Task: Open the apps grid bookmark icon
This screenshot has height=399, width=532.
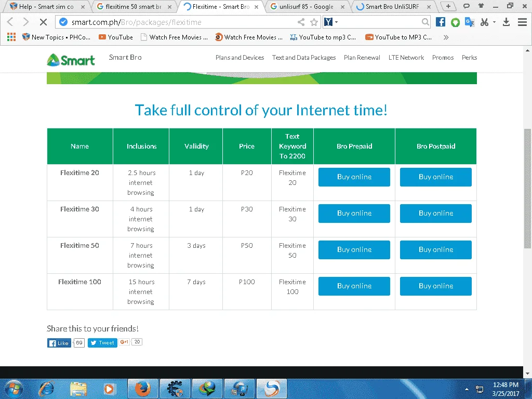Action: click(11, 37)
